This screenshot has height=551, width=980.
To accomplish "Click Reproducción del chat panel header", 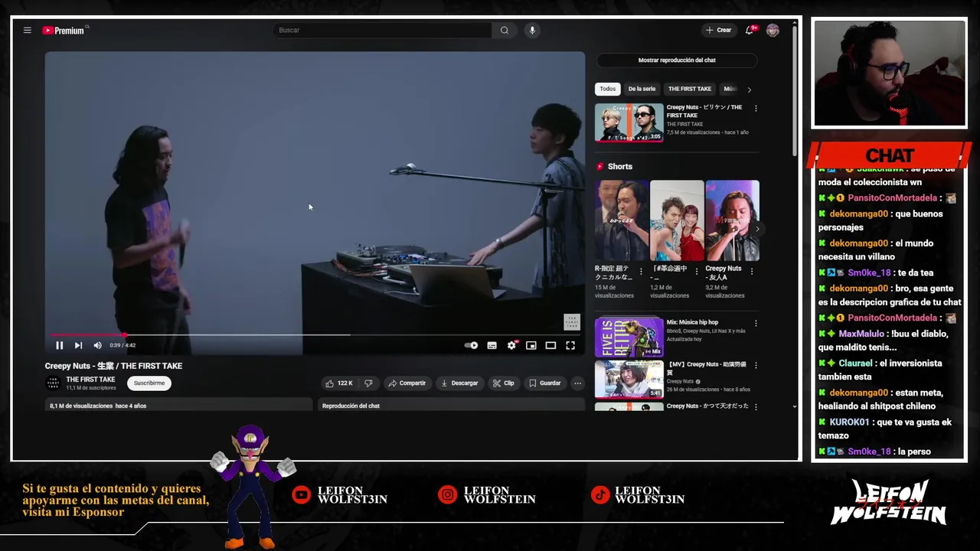I will point(452,406).
